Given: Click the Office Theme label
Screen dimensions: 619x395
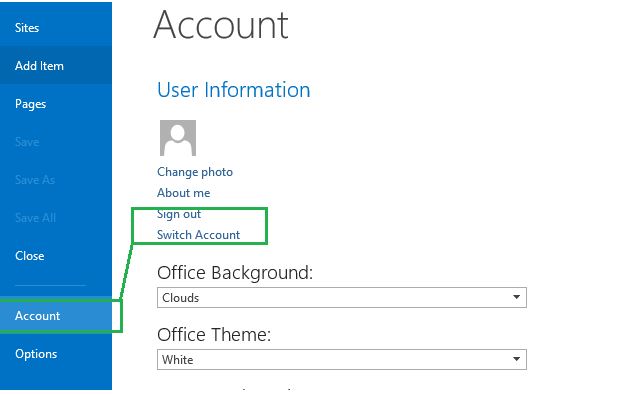Looking at the screenshot, I should [214, 335].
